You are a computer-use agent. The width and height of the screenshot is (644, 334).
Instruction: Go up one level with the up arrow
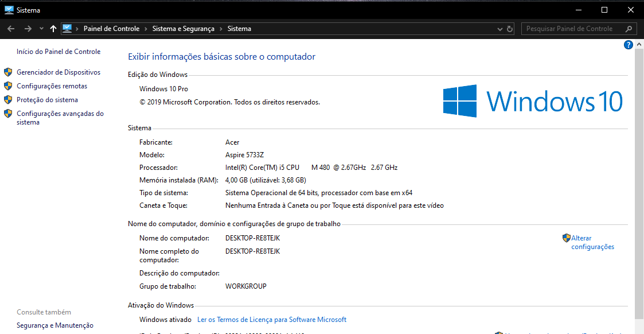(x=53, y=29)
